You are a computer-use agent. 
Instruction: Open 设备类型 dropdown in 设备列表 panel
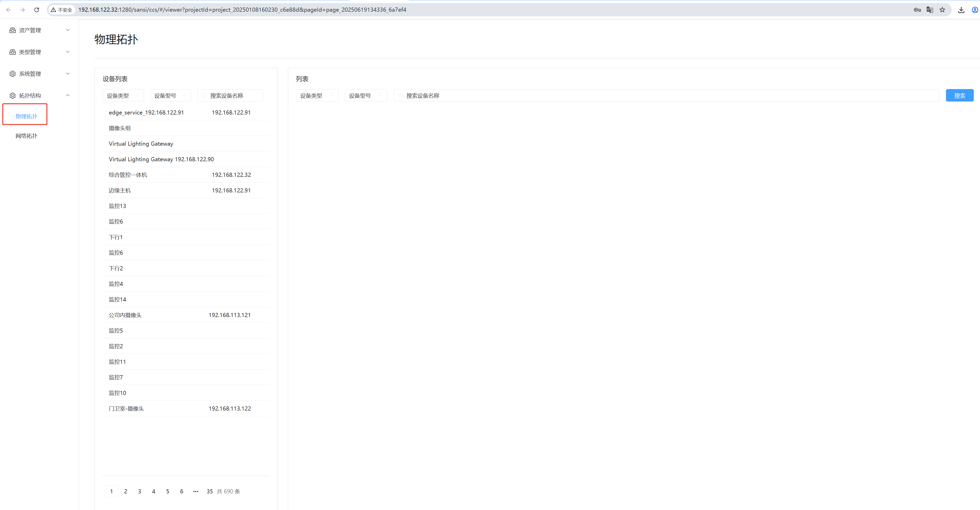(123, 96)
